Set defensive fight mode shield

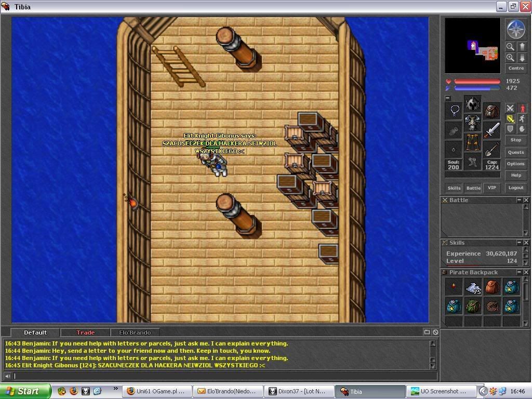click(x=510, y=129)
